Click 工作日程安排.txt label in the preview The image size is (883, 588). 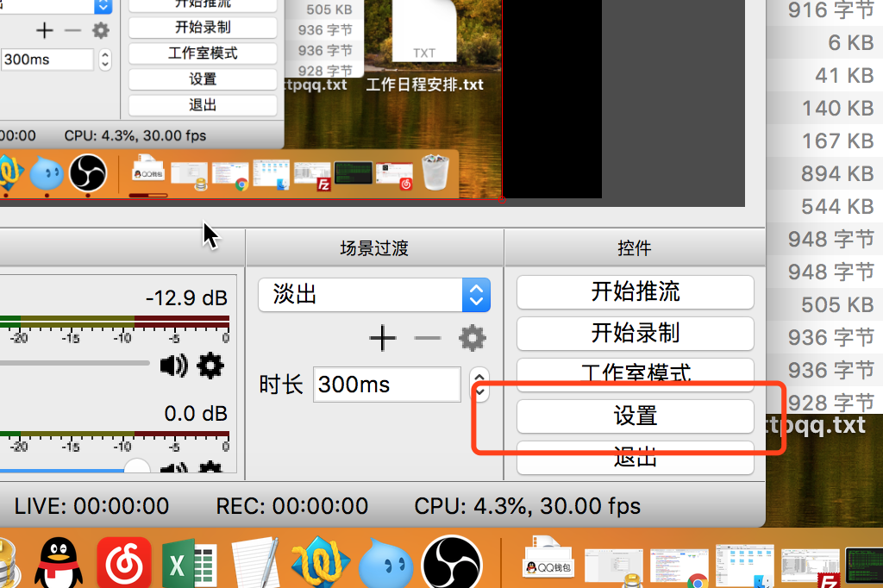[424, 84]
